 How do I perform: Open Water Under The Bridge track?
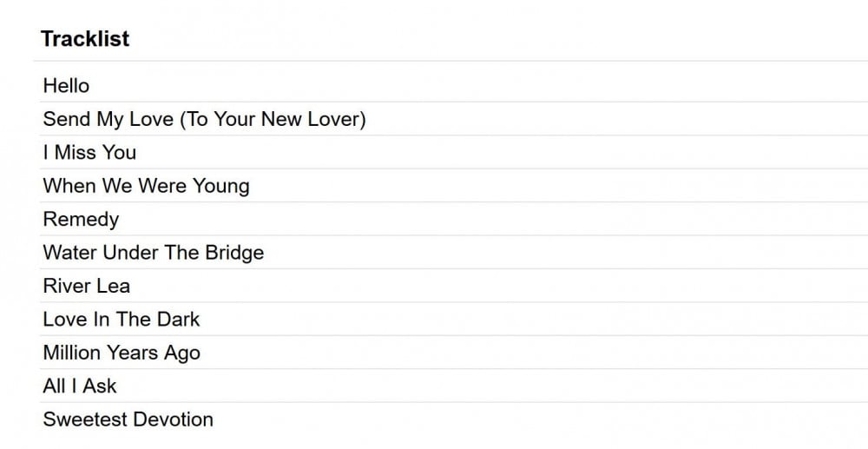[x=153, y=253]
